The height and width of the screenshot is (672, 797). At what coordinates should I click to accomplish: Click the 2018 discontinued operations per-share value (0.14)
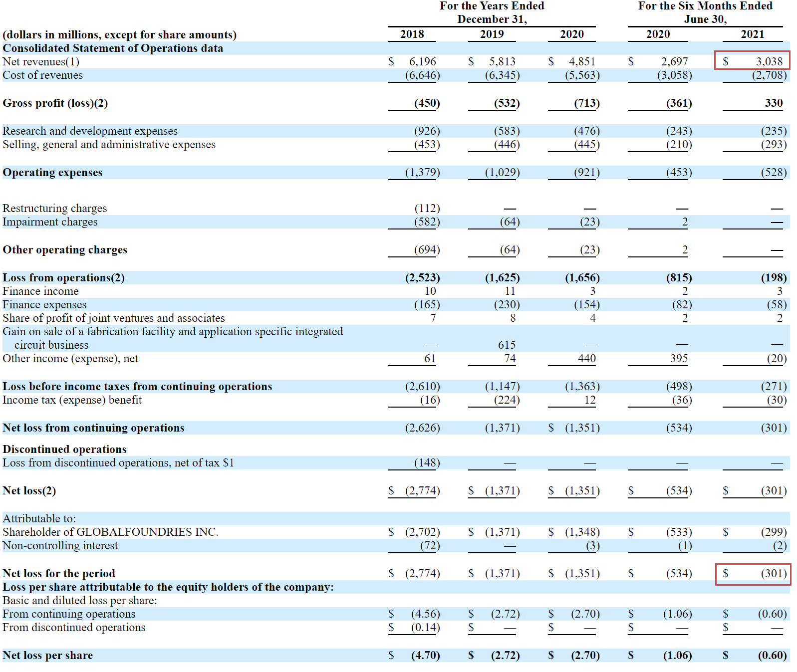(x=426, y=627)
